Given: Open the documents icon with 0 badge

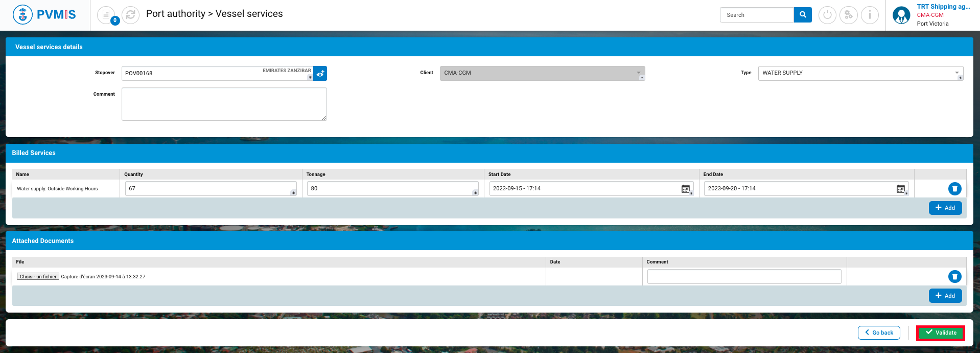Looking at the screenshot, I should [106, 15].
